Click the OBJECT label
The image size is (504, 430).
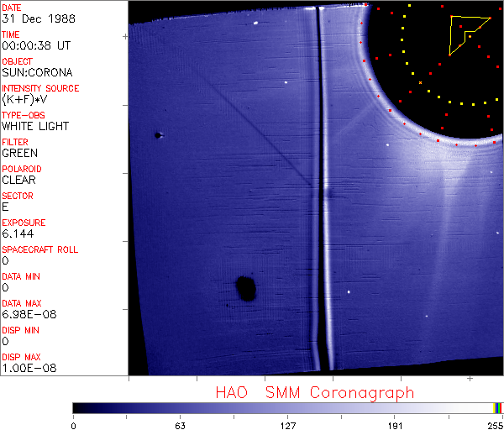(18, 61)
